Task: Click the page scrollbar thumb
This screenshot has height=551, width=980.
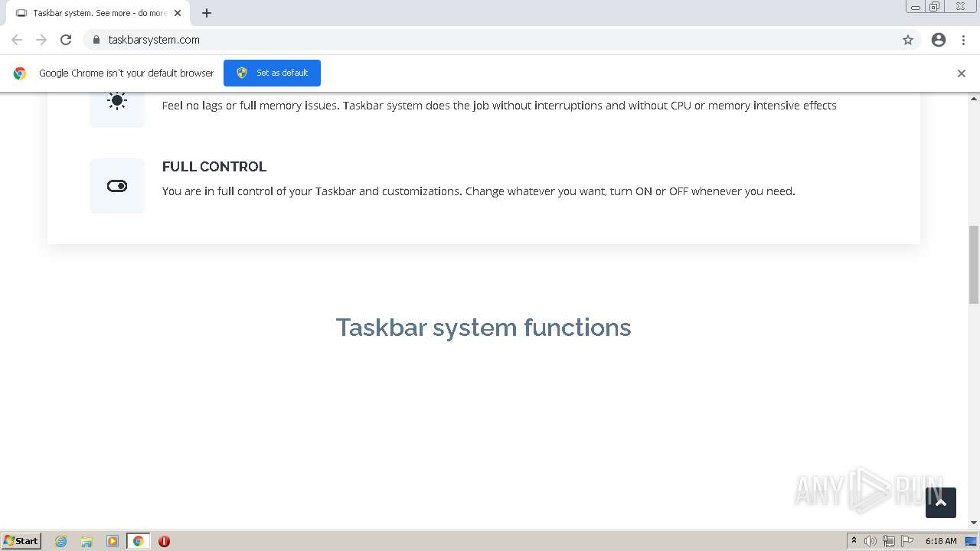Action: click(974, 265)
